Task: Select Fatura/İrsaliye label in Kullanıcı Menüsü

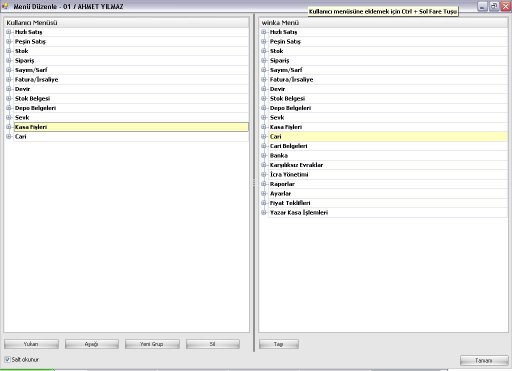Action: point(36,79)
